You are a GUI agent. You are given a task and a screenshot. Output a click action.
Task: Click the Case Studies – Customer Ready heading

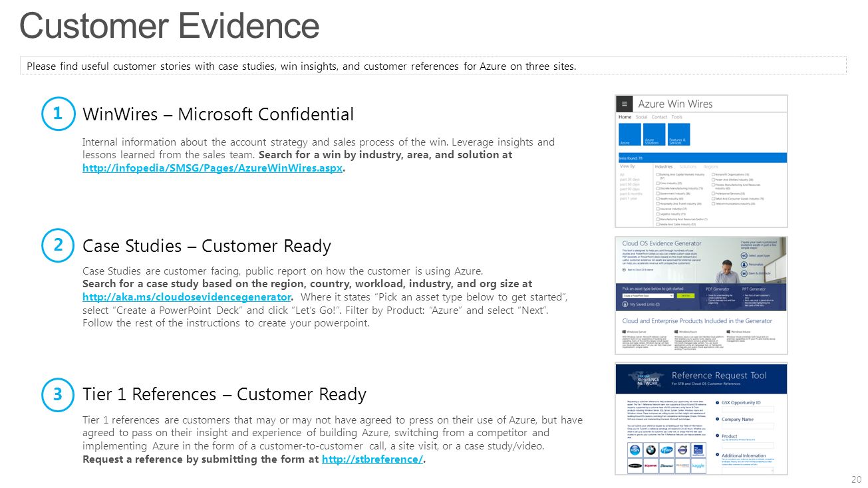pyautogui.click(x=207, y=246)
